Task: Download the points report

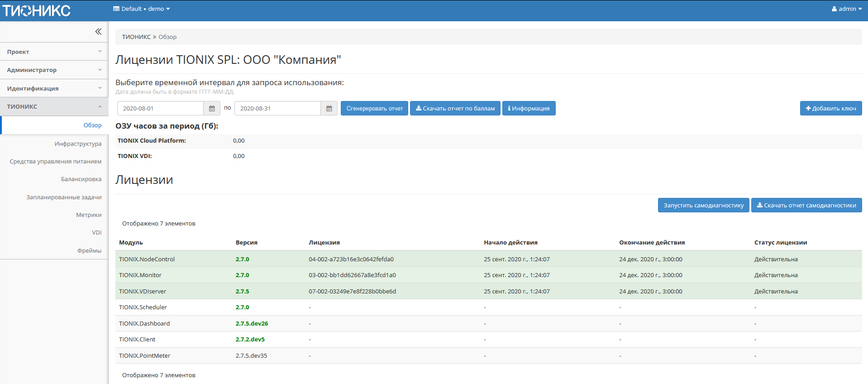Action: (455, 109)
